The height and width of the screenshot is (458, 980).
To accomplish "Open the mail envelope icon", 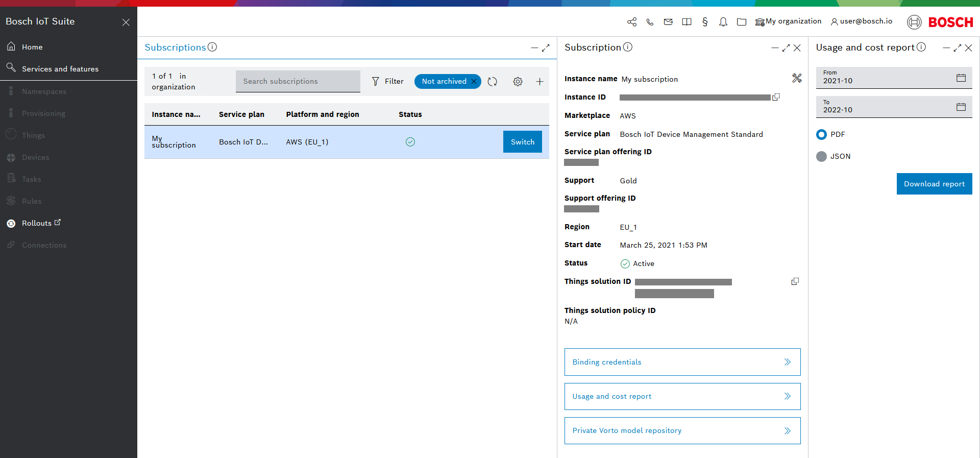I will (668, 22).
